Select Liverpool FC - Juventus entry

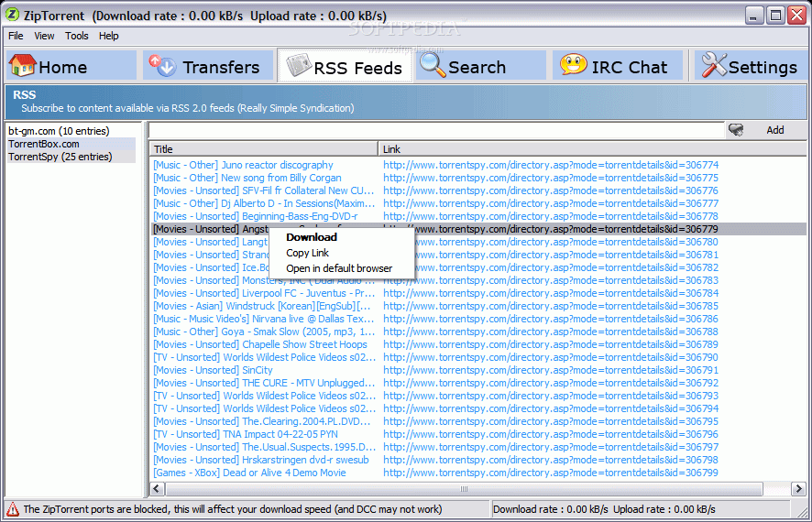point(264,293)
